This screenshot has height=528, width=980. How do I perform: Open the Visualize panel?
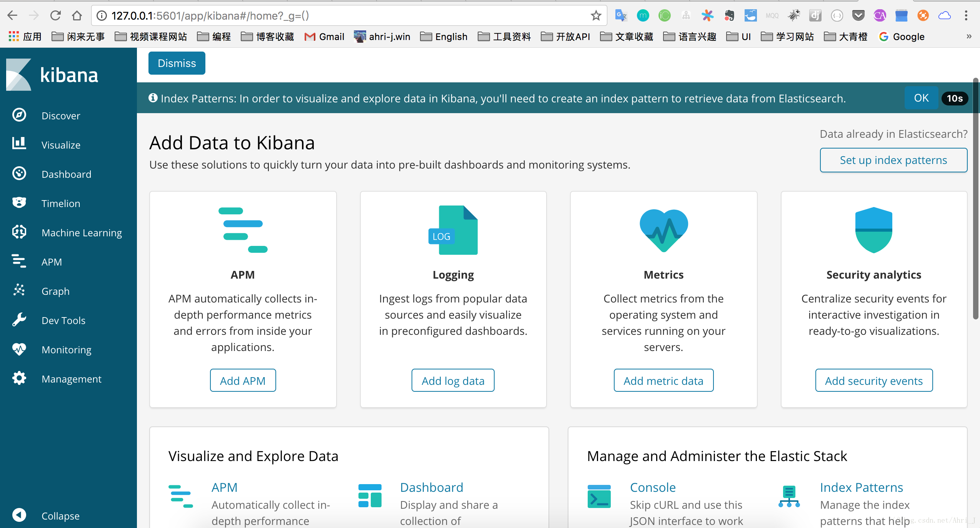click(x=61, y=144)
